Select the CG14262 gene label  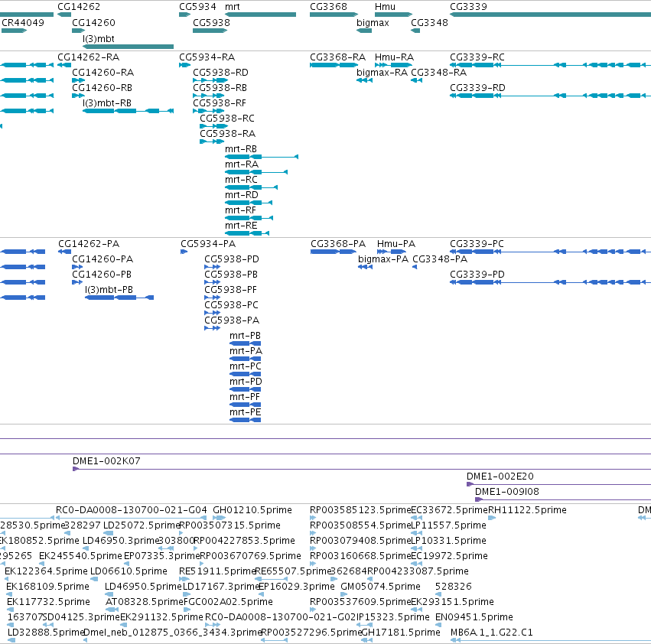(79, 7)
